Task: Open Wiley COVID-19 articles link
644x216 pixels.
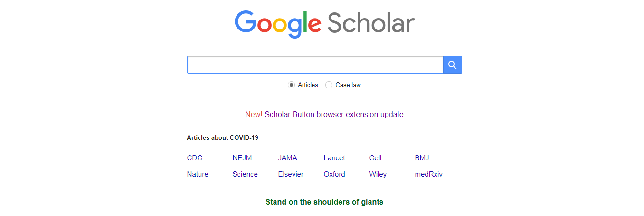Action: (x=378, y=174)
